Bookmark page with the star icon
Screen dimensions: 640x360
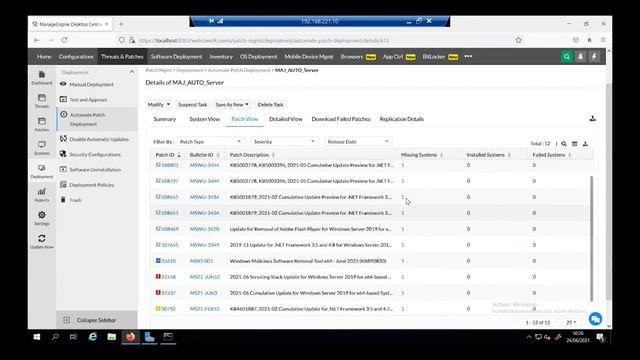coord(518,40)
